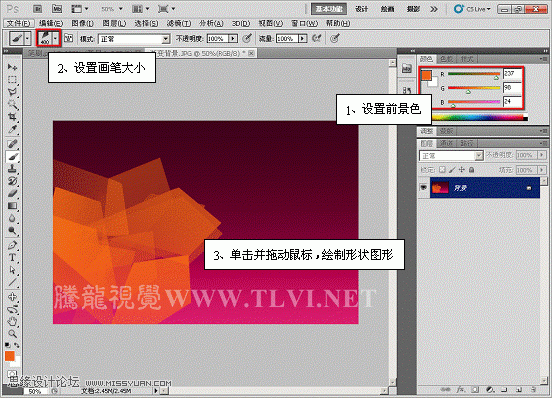Select the Line tool
This screenshot has height=398, width=552.
click(x=12, y=282)
